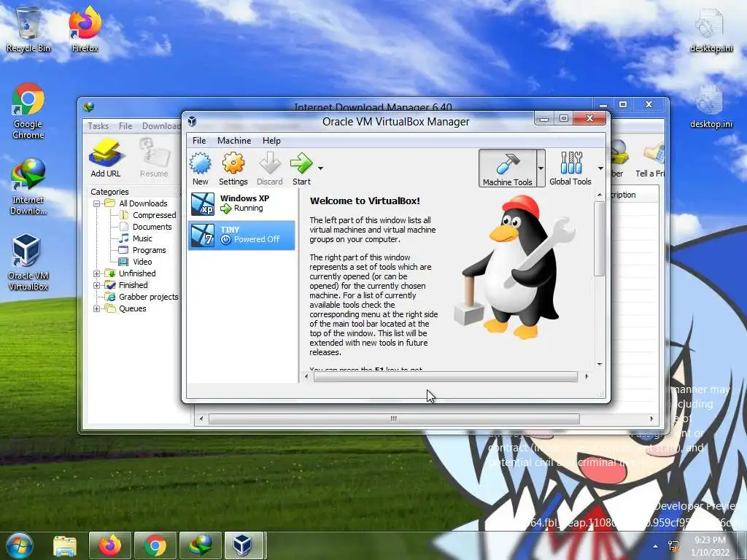The image size is (747, 560).
Task: Select Machine Tools button
Action: tap(507, 168)
